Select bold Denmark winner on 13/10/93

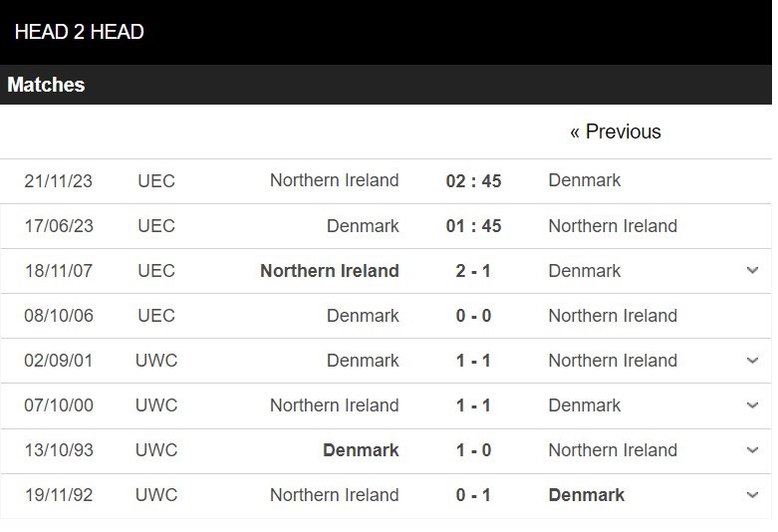click(361, 450)
